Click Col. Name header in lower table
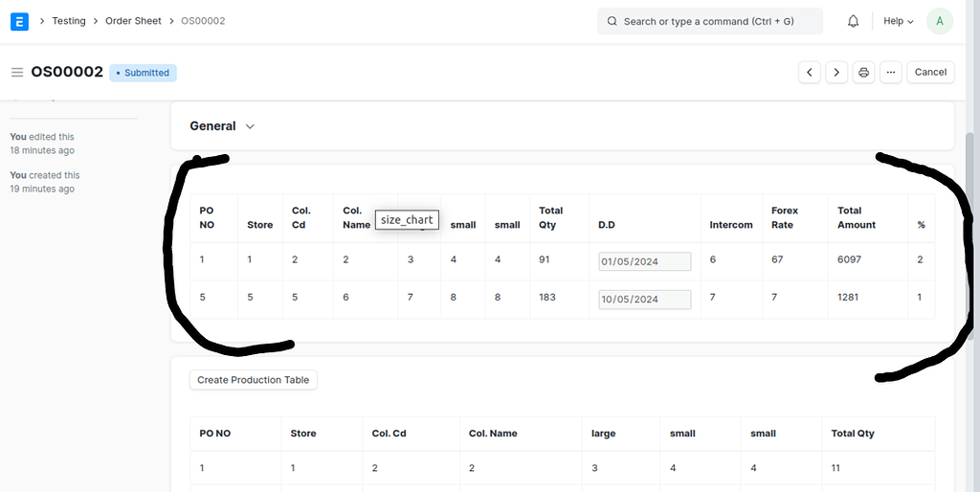Image resolution: width=980 pixels, height=492 pixels. coord(493,434)
